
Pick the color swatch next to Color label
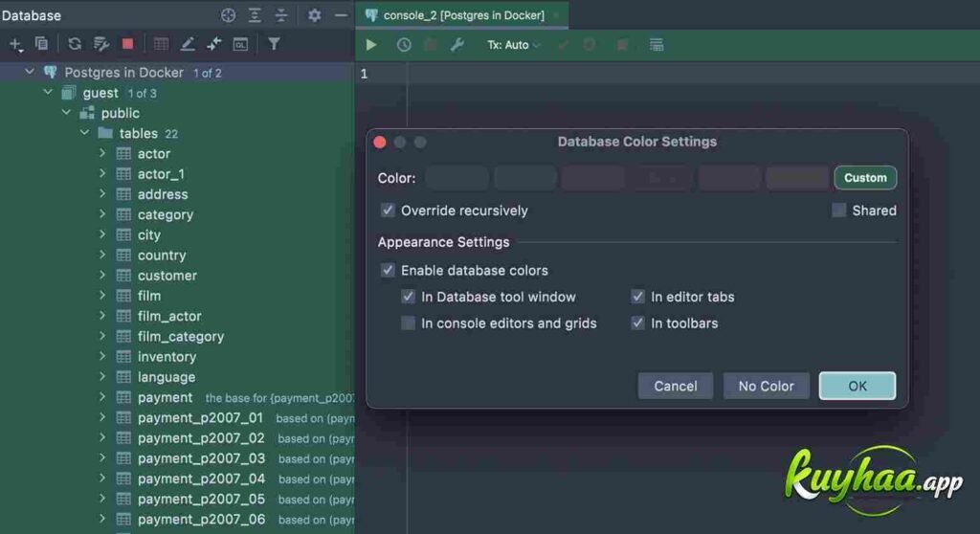click(x=457, y=178)
